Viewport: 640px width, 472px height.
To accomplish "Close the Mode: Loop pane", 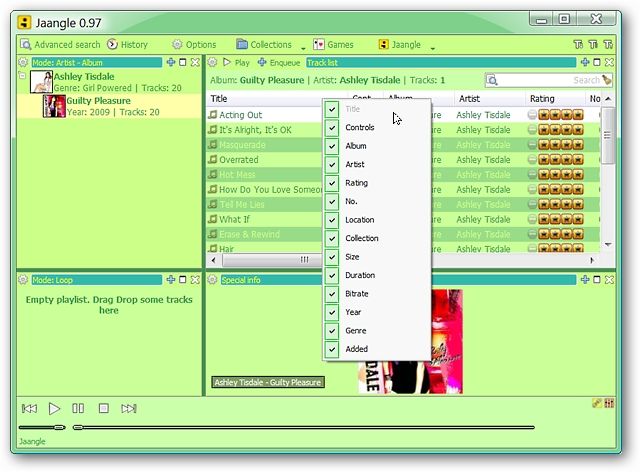I will coord(195,280).
